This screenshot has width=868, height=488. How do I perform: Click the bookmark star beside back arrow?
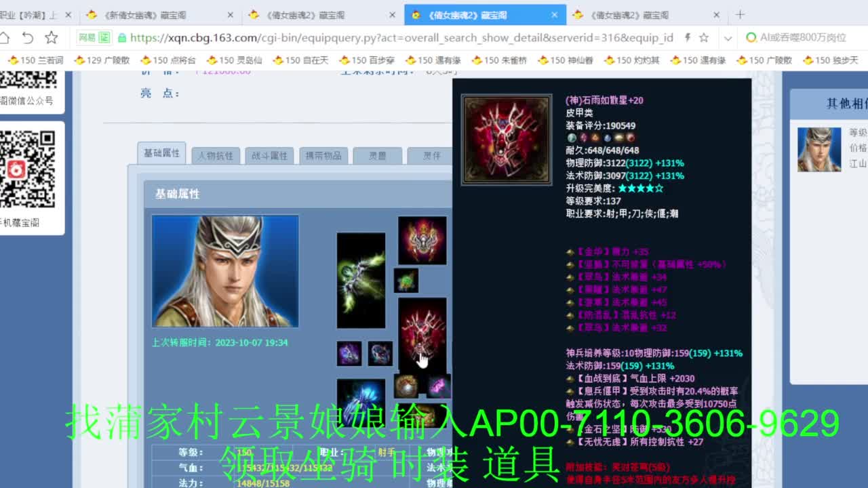tap(52, 37)
